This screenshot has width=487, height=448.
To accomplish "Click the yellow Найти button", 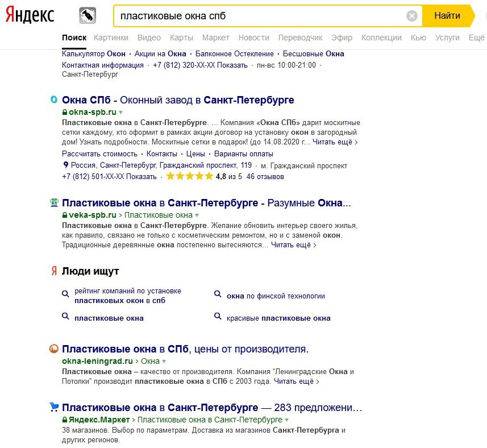I will pos(449,15).
